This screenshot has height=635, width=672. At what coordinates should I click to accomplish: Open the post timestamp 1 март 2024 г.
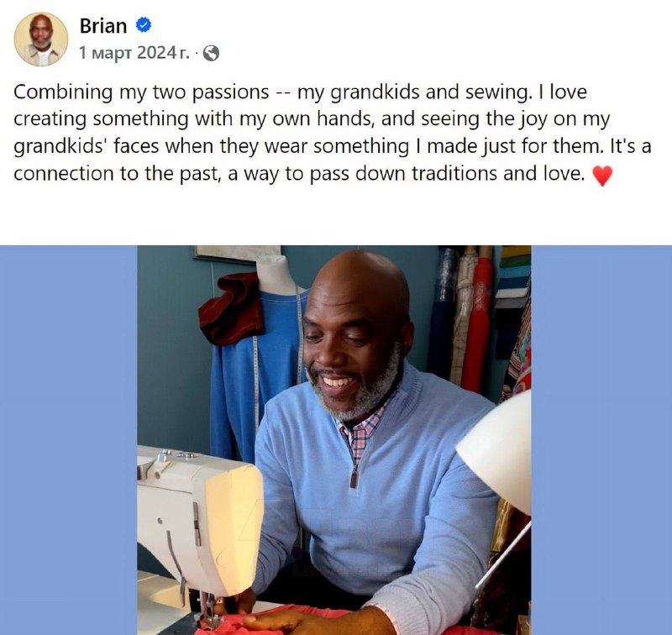coord(134,53)
